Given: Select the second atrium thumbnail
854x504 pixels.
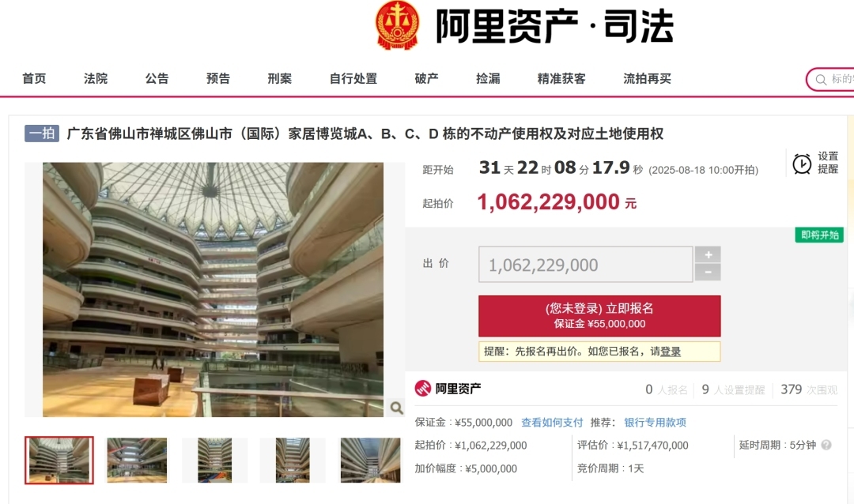Looking at the screenshot, I should (x=137, y=460).
